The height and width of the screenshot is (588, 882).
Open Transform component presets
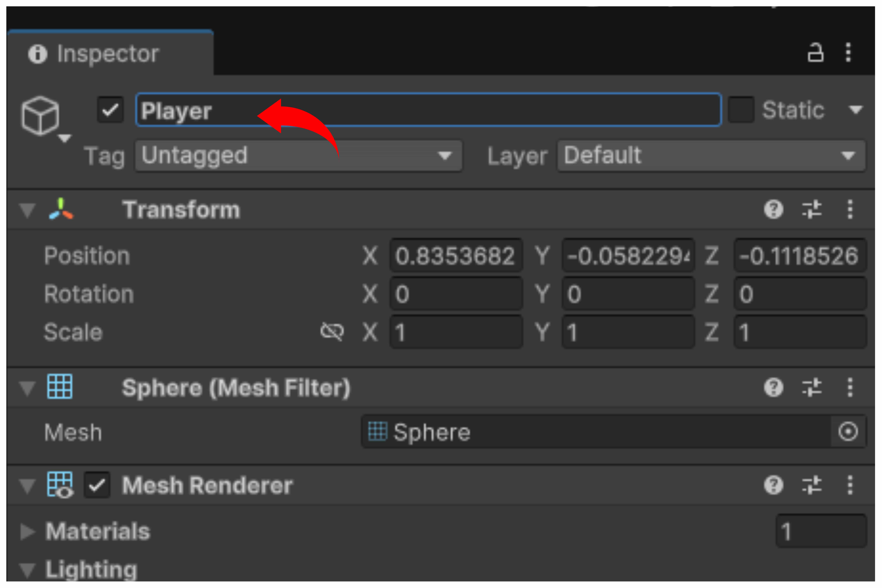(812, 209)
